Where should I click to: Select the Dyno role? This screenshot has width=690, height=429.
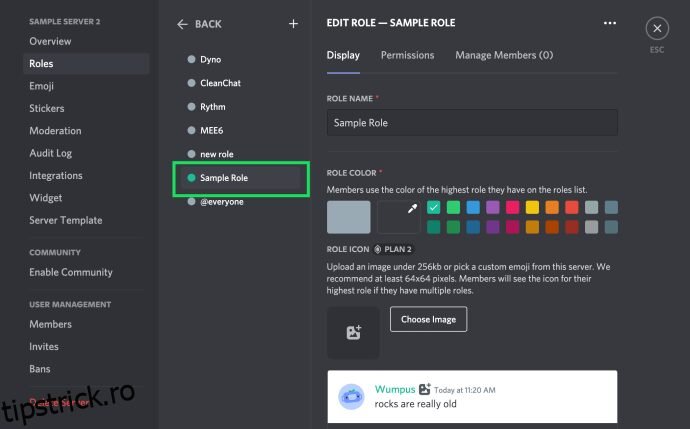[210, 60]
